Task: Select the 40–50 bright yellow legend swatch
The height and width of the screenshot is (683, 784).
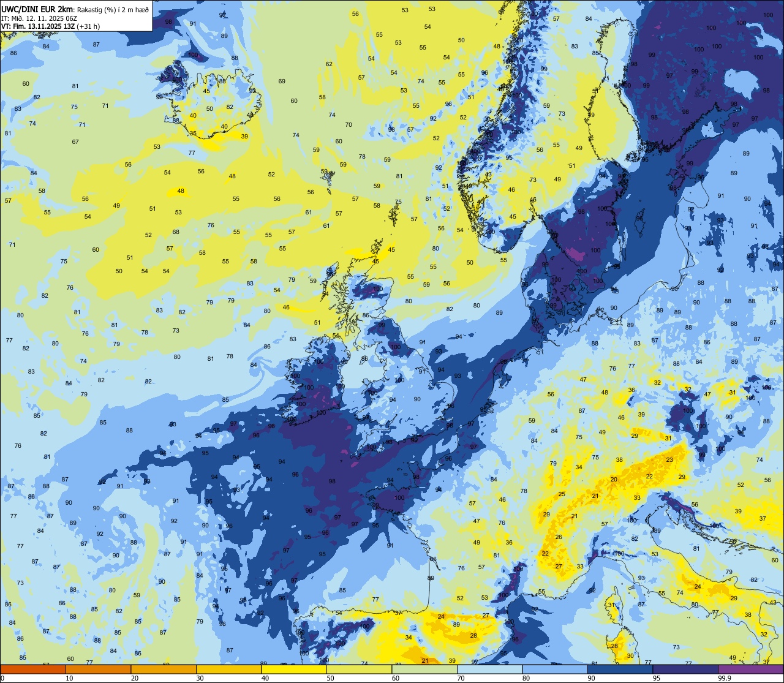Action: pos(294,670)
